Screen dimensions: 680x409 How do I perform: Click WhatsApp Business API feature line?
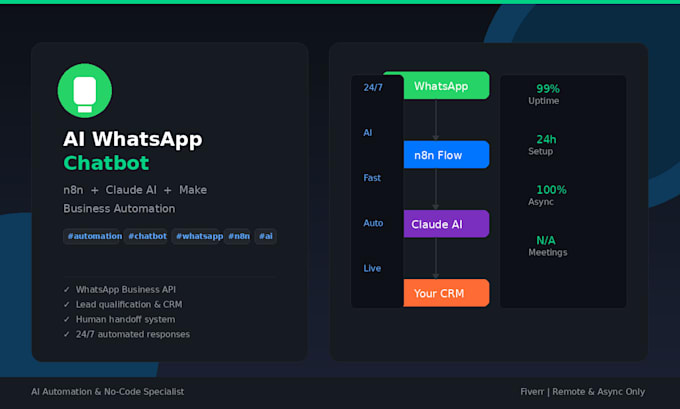[126, 290]
